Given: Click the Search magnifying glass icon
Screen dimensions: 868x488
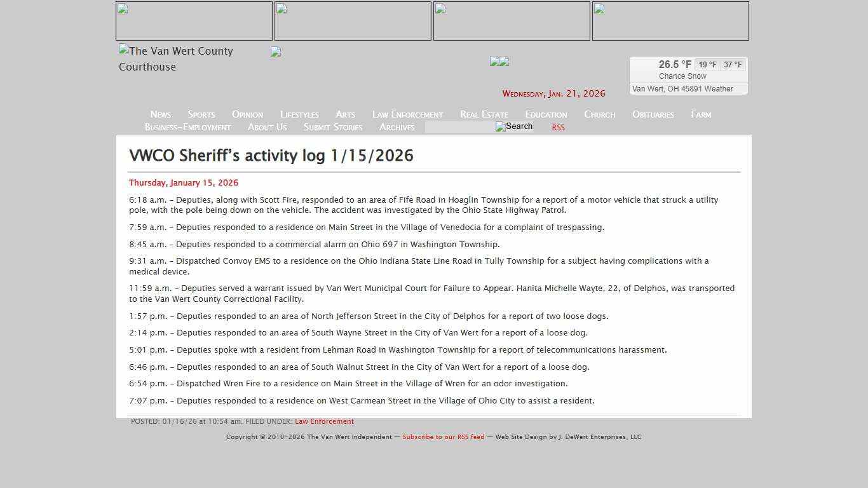Looking at the screenshot, I should click(x=514, y=126).
